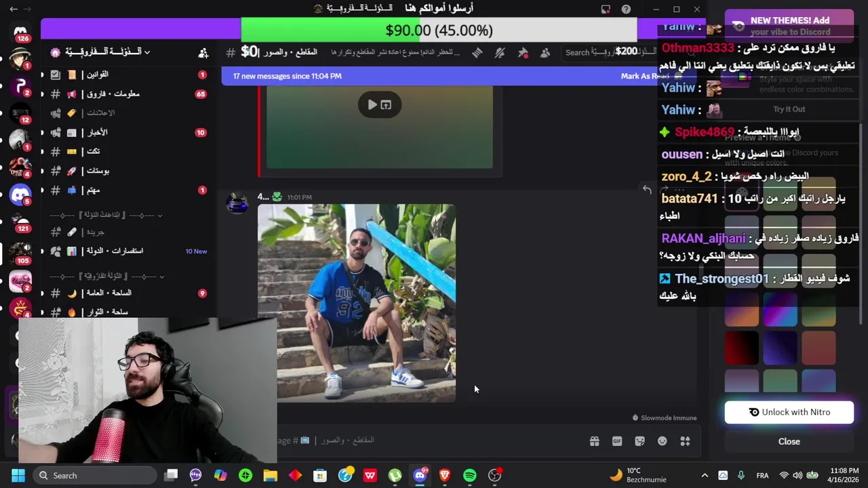Open the emoji picker
This screenshot has width=868, height=488.
tap(663, 441)
